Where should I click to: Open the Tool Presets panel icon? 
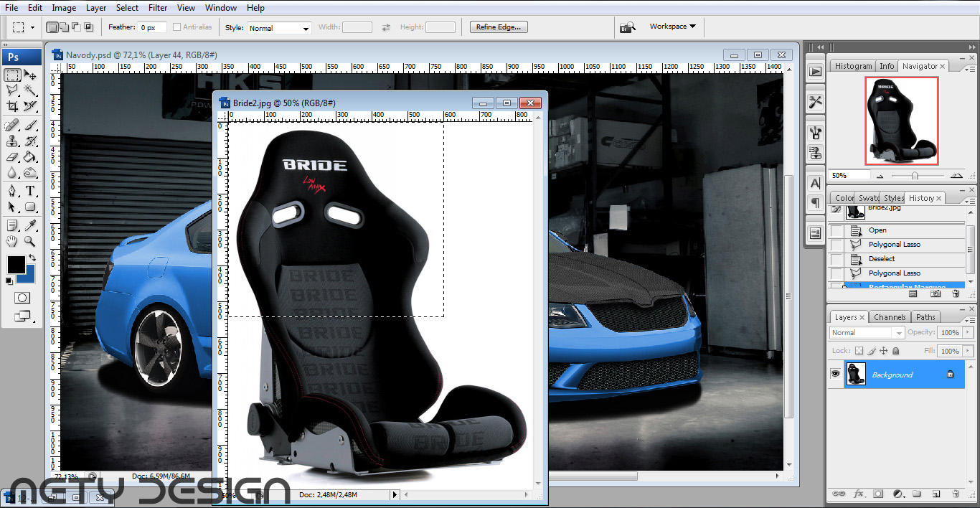(816, 102)
